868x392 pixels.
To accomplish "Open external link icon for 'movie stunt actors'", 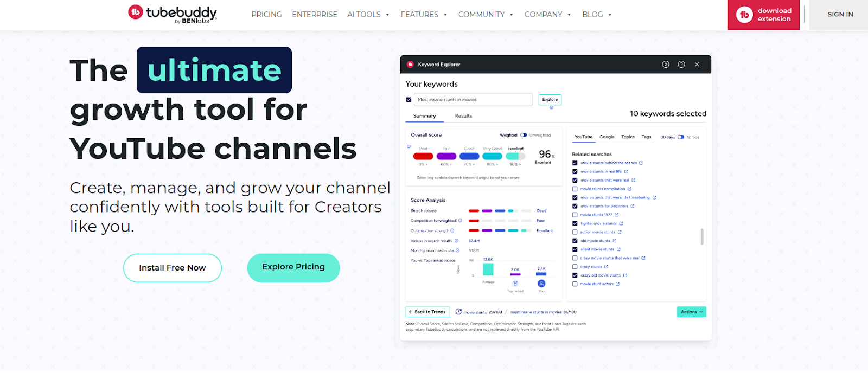I will coord(617,284).
